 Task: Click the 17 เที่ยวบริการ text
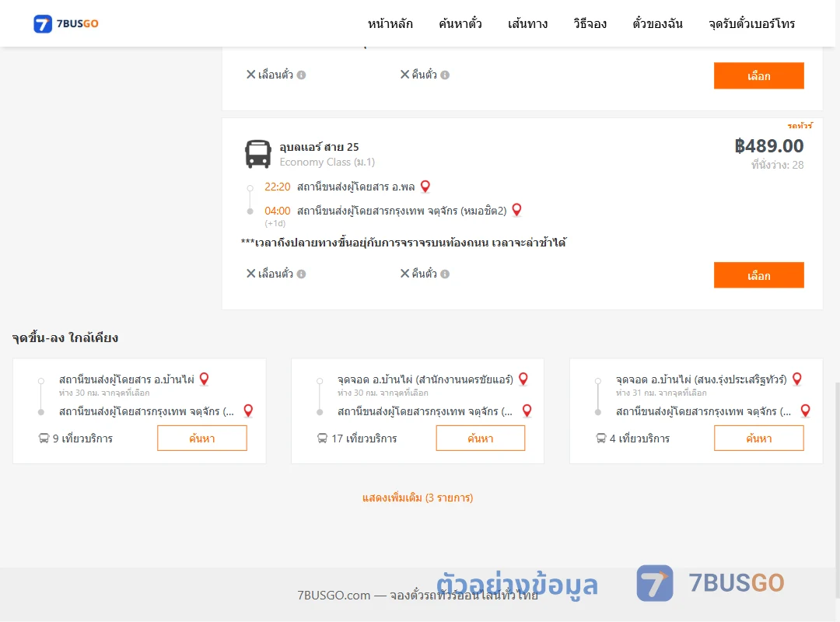tap(364, 439)
